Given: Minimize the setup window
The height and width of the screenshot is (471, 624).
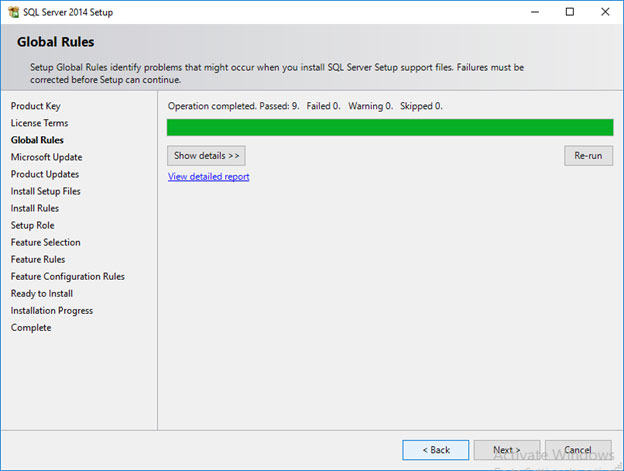Looking at the screenshot, I should tap(535, 12).
